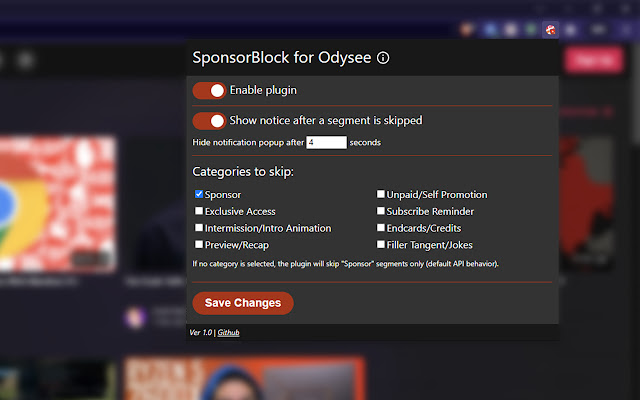Screen dimensions: 640x400
Task: Check Unpaid/Self Promotion checkbox
Action: [380, 194]
